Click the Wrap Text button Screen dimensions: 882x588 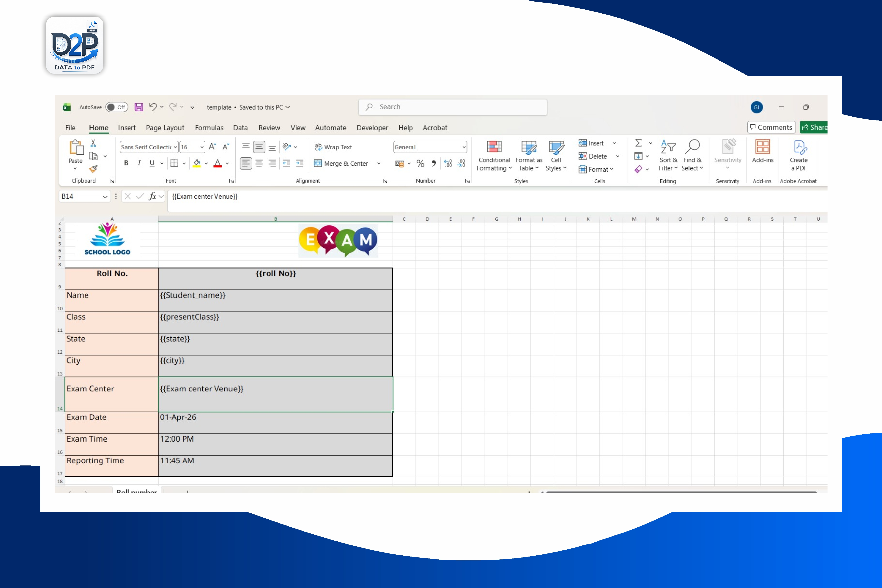333,147
